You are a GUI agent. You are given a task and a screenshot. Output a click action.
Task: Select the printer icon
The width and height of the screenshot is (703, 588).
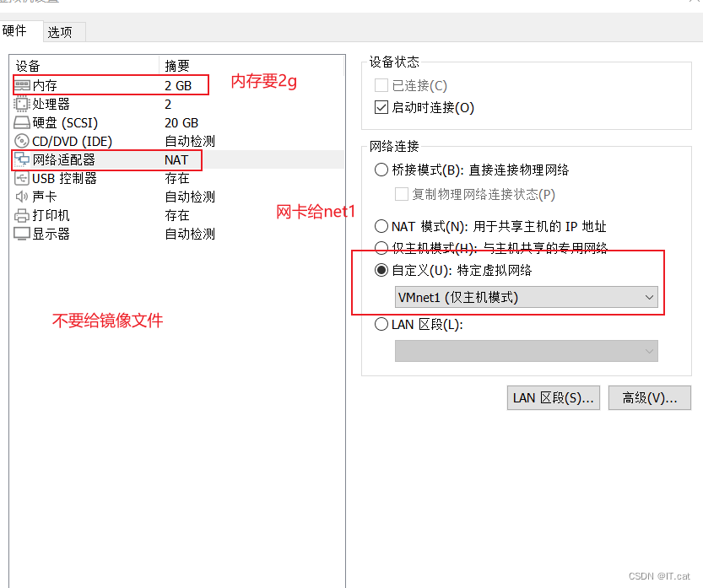tap(22, 216)
